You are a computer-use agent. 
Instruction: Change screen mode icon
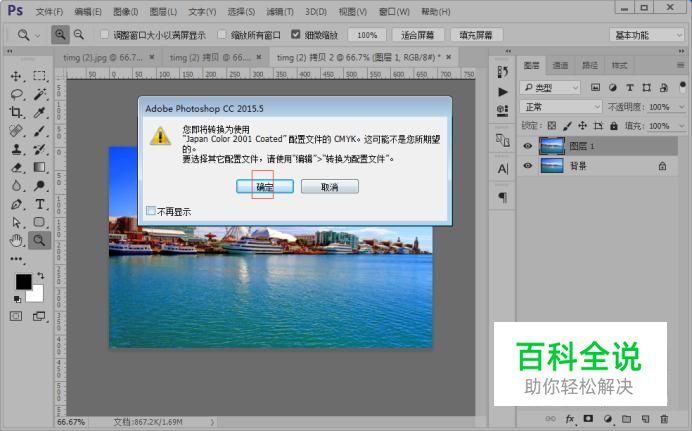pyautogui.click(x=39, y=316)
